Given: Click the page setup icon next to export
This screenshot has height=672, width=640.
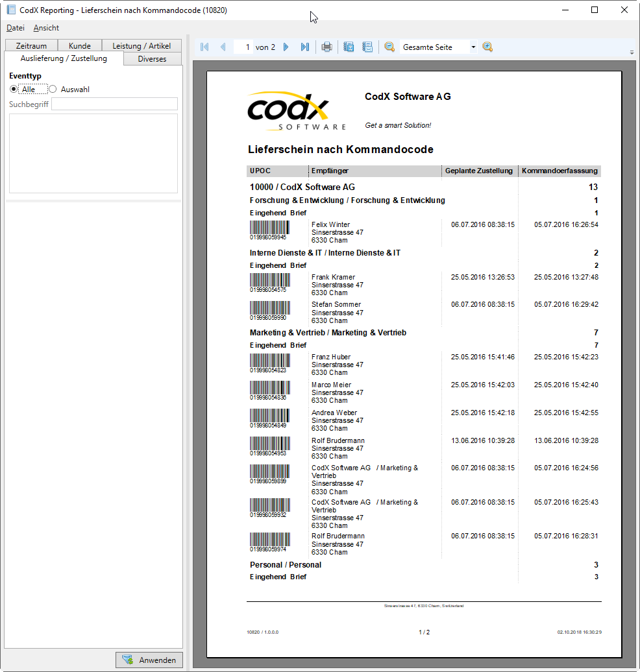Looking at the screenshot, I should click(x=367, y=47).
